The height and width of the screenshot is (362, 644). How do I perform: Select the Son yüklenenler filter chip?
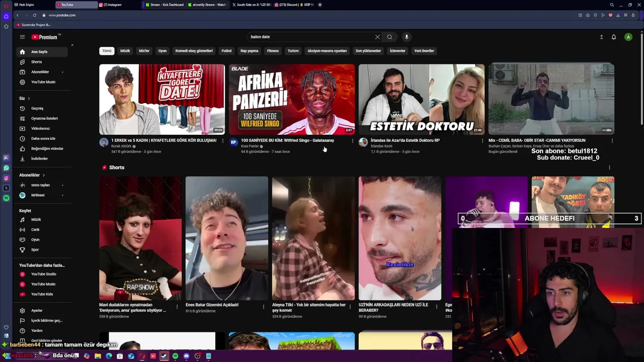[x=368, y=51]
